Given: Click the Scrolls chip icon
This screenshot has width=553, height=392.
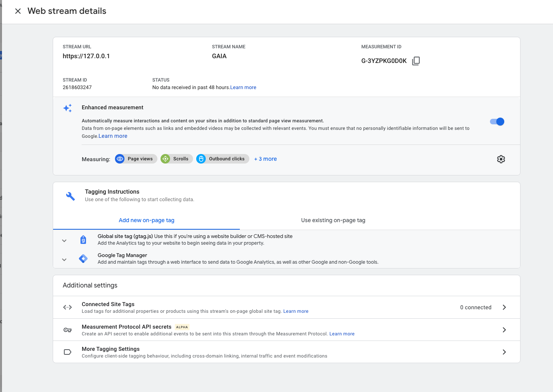Looking at the screenshot, I should tap(165, 159).
